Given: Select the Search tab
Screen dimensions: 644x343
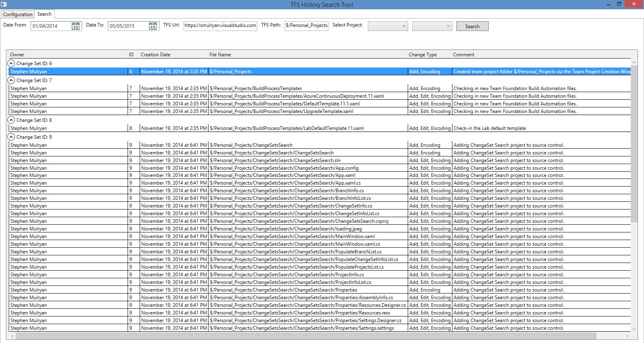Looking at the screenshot, I should (44, 14).
